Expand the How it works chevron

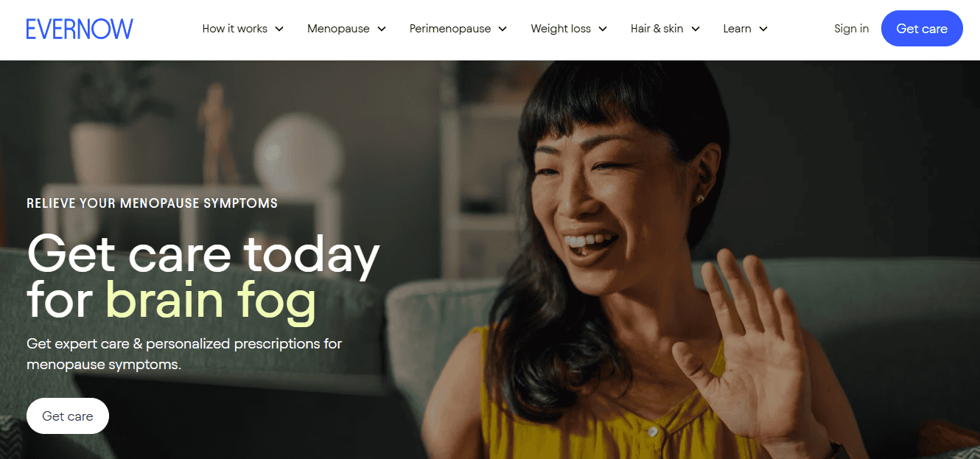(x=279, y=29)
